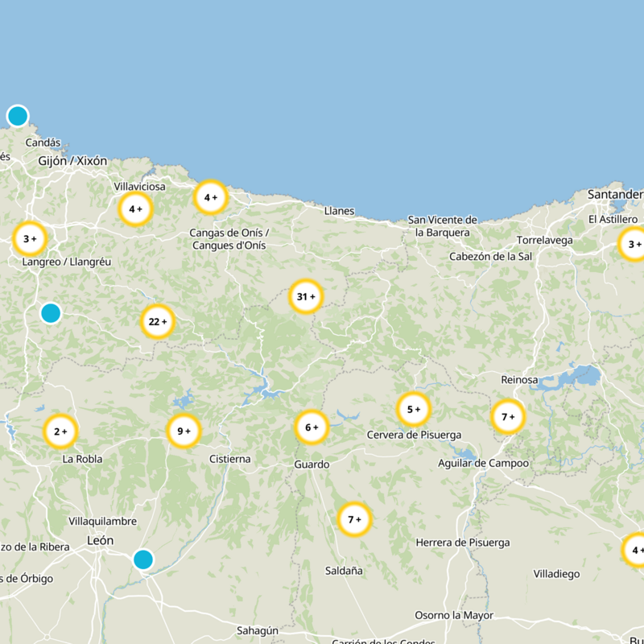
Task: Click the Cistierna label
Action: click(230, 459)
